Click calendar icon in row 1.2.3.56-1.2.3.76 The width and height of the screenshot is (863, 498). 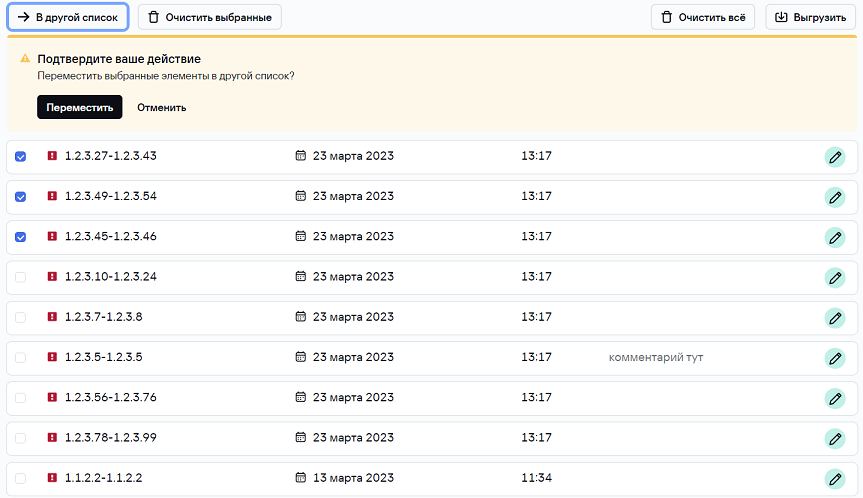300,397
